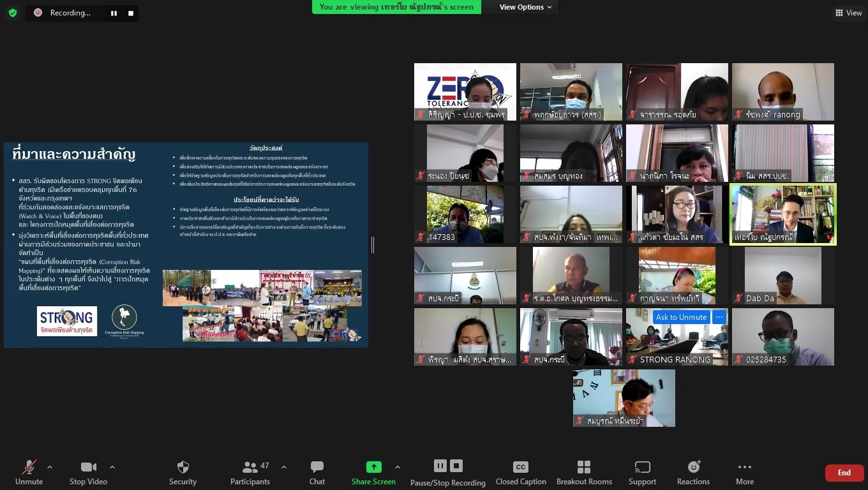Image resolution: width=868 pixels, height=490 pixels.
Task: Open the Participants panel
Action: click(250, 468)
